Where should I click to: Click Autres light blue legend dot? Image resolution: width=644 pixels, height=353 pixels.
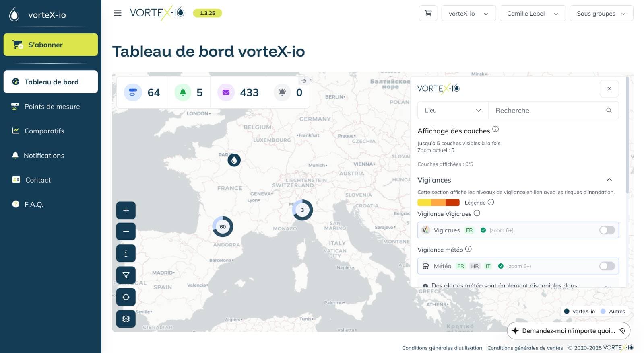pyautogui.click(x=603, y=311)
